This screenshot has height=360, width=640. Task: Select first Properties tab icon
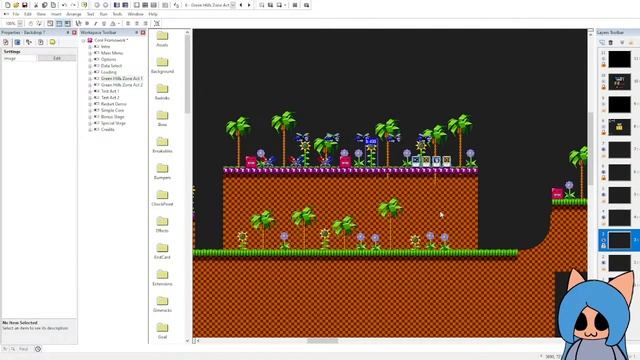(x=6, y=42)
